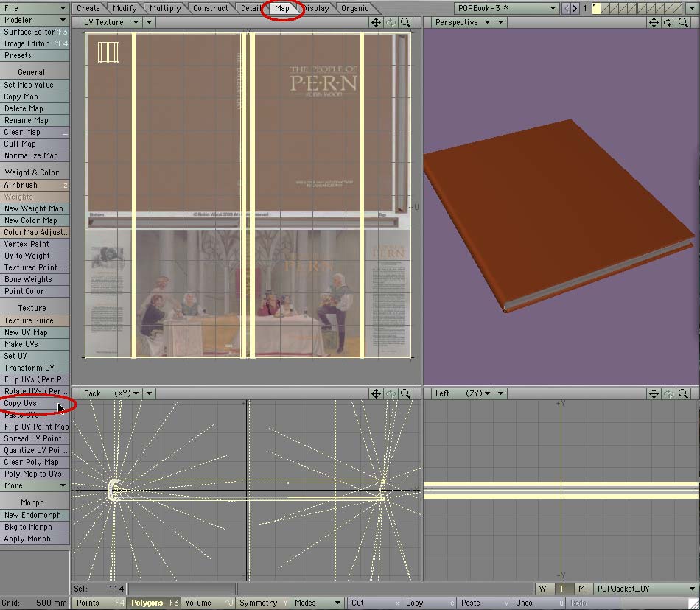The width and height of the screenshot is (700, 610).
Task: Click the Vertex Paint button
Action: [35, 244]
